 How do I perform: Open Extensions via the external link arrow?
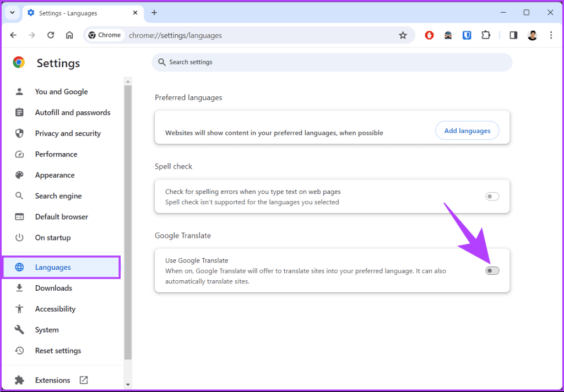point(83,380)
